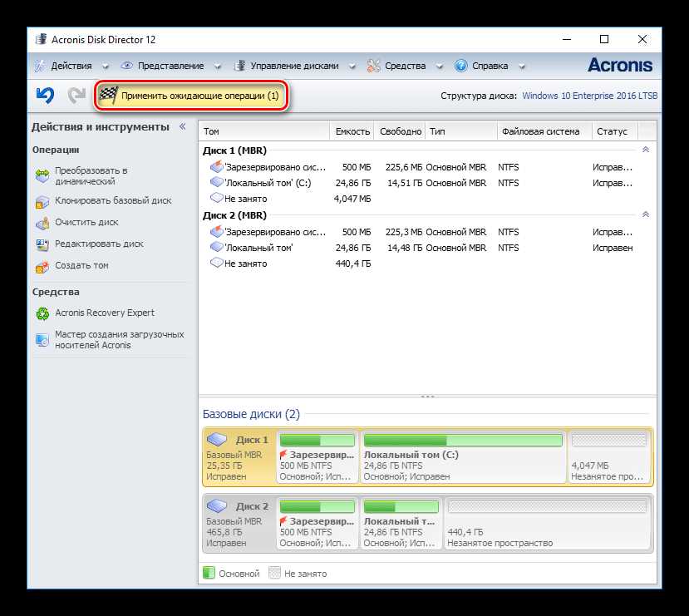Viewport: 689px width, 616px height.
Task: Select the Локальный том (C:) partition bar
Action: pyautogui.click(x=463, y=457)
